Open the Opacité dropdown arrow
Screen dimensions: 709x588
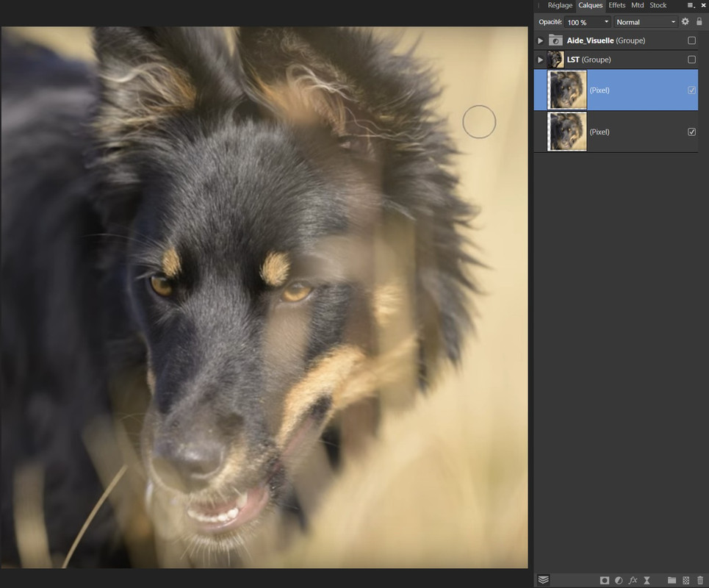(x=606, y=22)
